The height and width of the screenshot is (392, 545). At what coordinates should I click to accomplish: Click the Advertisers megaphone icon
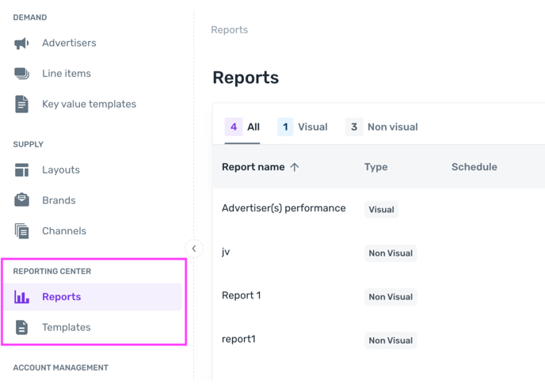pos(21,44)
